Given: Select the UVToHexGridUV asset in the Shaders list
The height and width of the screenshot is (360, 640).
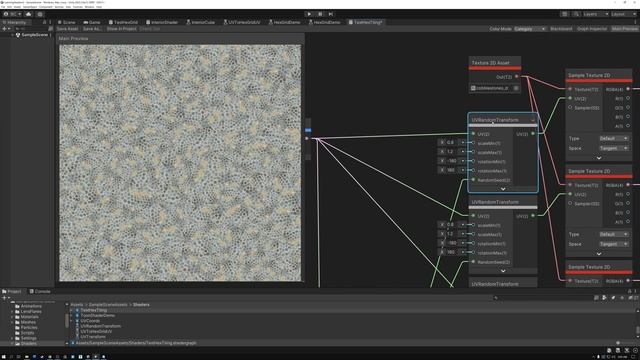Looking at the screenshot, I should click(x=96, y=331).
